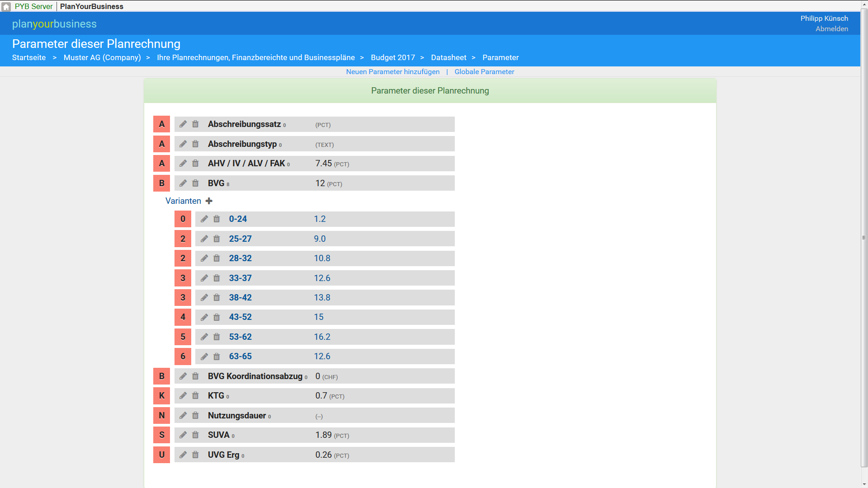
Task: Click pencil icon for SUVA parameter
Action: pyautogui.click(x=183, y=435)
